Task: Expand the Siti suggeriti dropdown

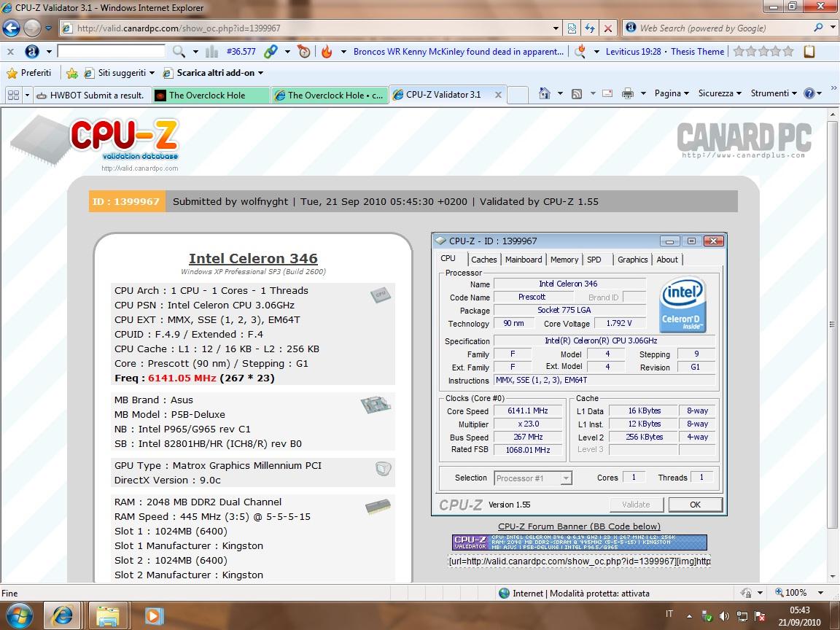Action: (x=152, y=73)
